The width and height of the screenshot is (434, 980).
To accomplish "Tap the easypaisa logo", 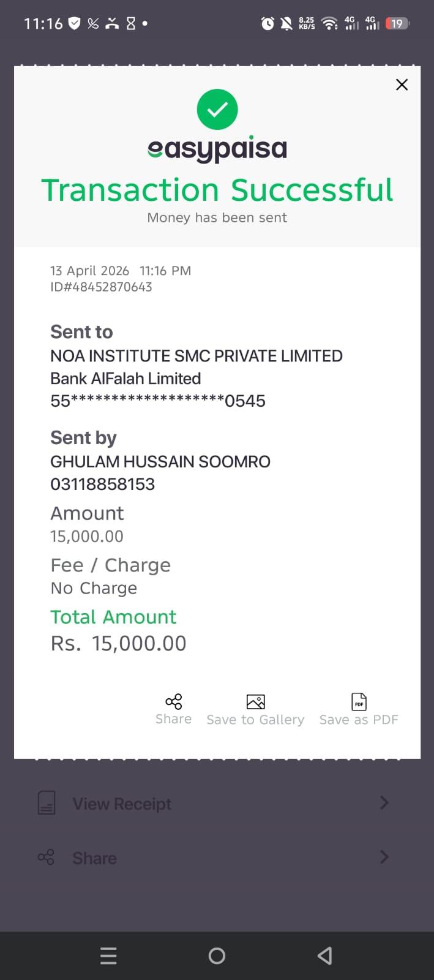I will tap(217, 149).
